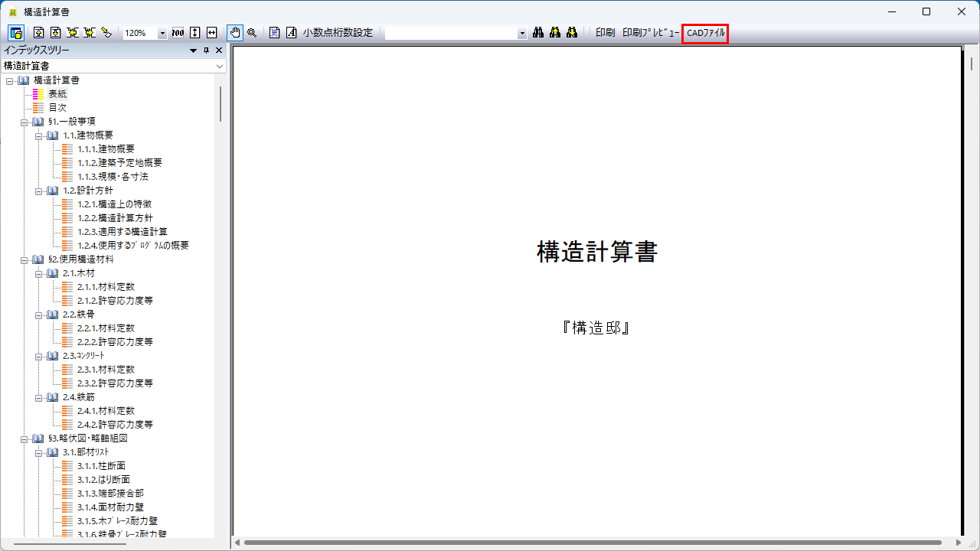
Task: Select the magnifier zoom tool
Action: [251, 33]
